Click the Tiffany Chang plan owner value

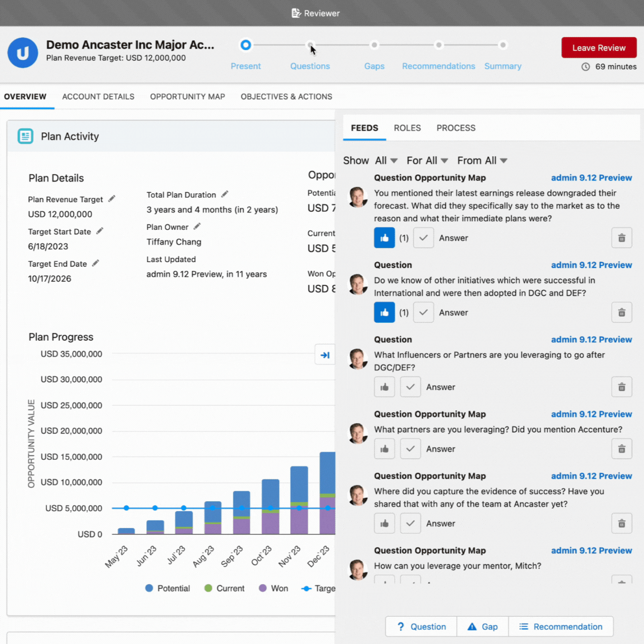[x=174, y=242]
